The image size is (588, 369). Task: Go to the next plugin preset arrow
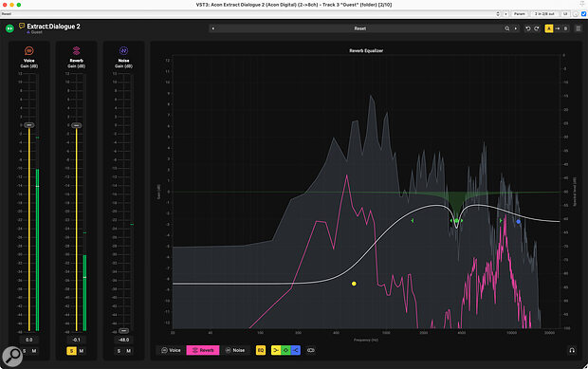(x=516, y=28)
